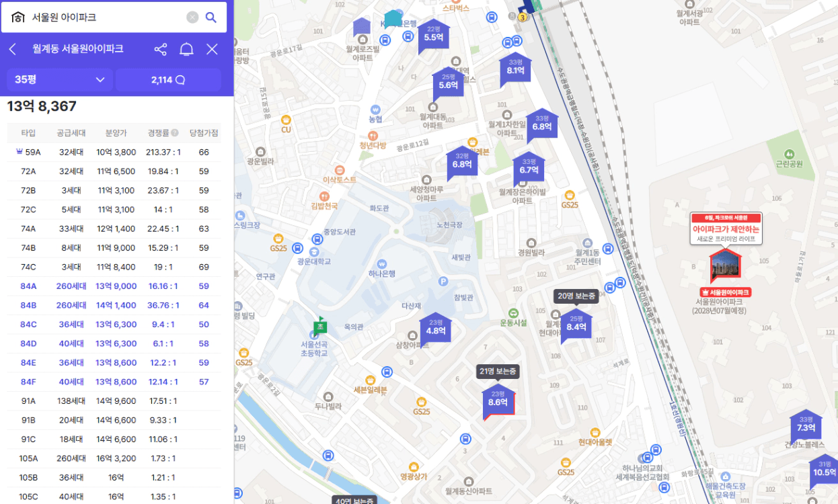The width and height of the screenshot is (838, 504).
Task: Open the 2,114 comments button
Action: click(168, 80)
